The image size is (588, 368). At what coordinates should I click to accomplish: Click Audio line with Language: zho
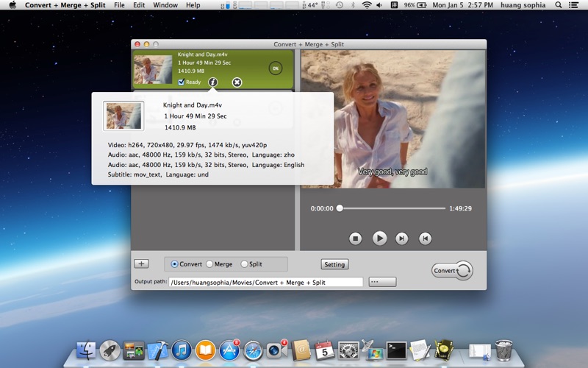(x=201, y=155)
